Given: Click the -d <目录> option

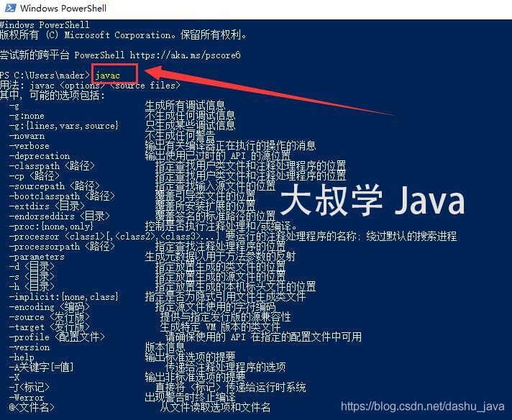Looking at the screenshot, I should click(x=32, y=267).
